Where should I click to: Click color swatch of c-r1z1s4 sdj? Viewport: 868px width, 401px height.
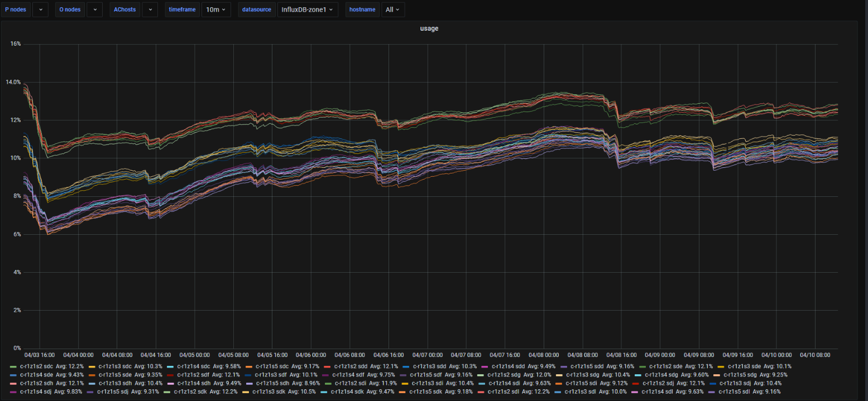click(x=13, y=392)
